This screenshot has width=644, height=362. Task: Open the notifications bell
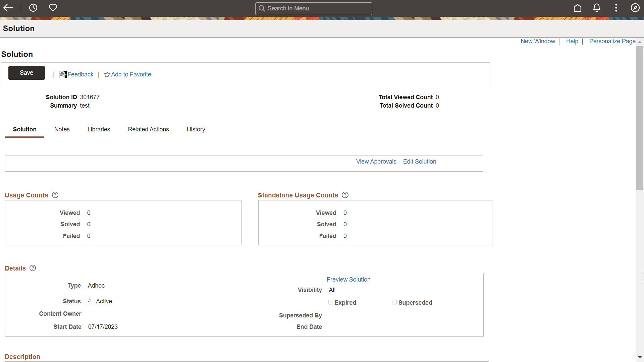pyautogui.click(x=597, y=8)
